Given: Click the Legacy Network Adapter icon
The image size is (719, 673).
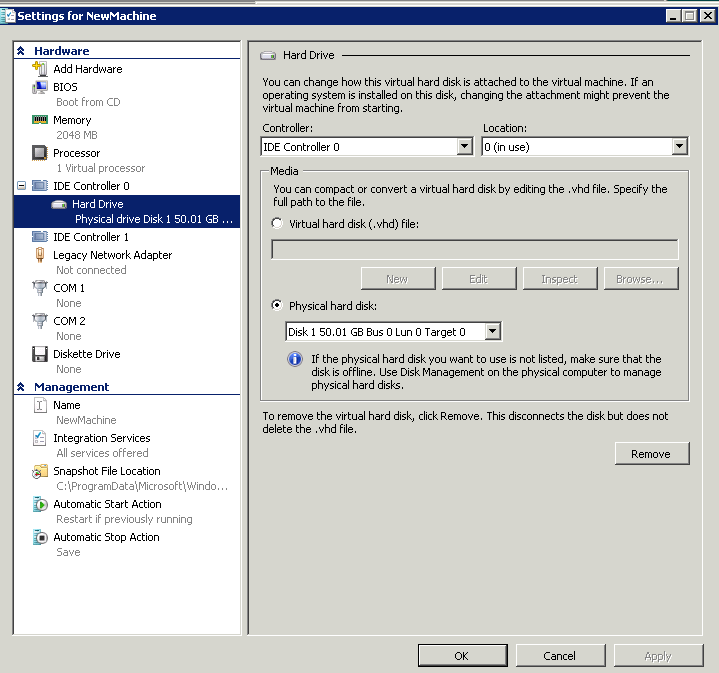Looking at the screenshot, I should coord(40,254).
